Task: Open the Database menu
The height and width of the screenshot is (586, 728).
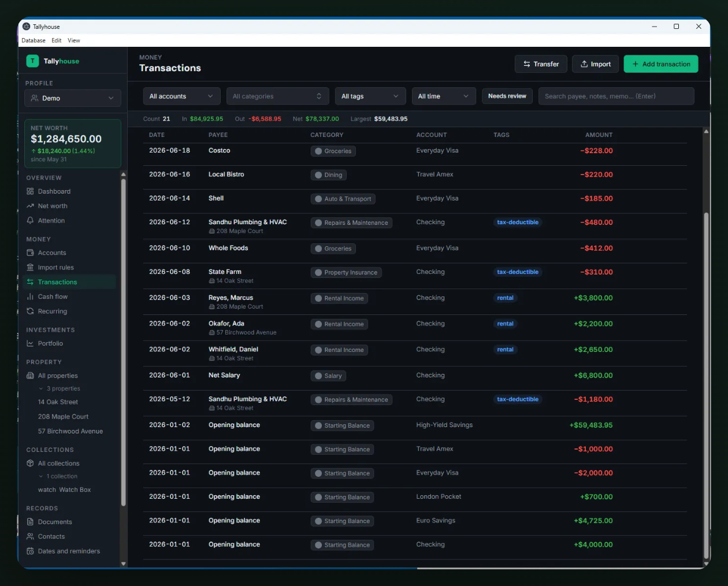Action: 34,40
